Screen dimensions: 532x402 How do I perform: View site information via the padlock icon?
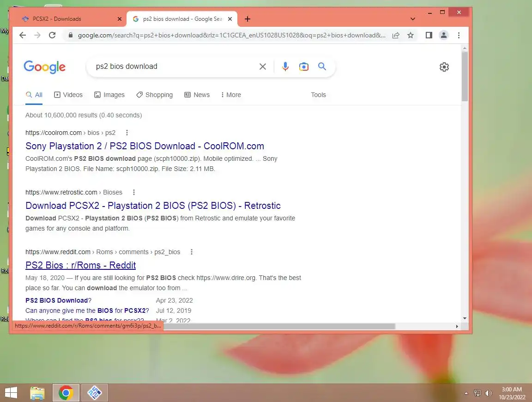[x=71, y=35]
